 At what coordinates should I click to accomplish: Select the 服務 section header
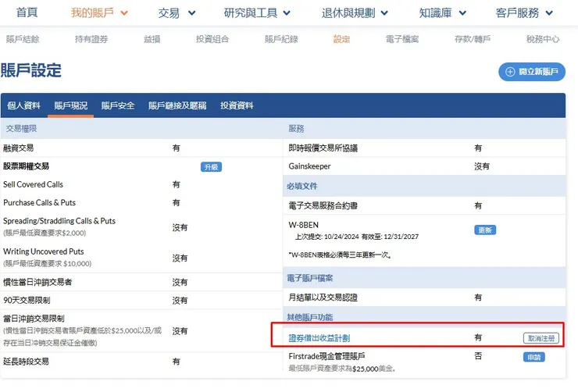point(296,129)
